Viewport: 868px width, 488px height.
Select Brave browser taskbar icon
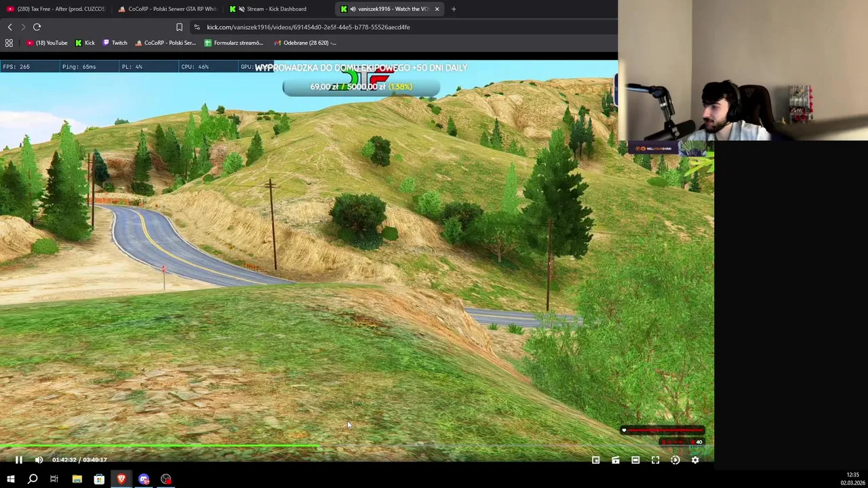coord(121,479)
